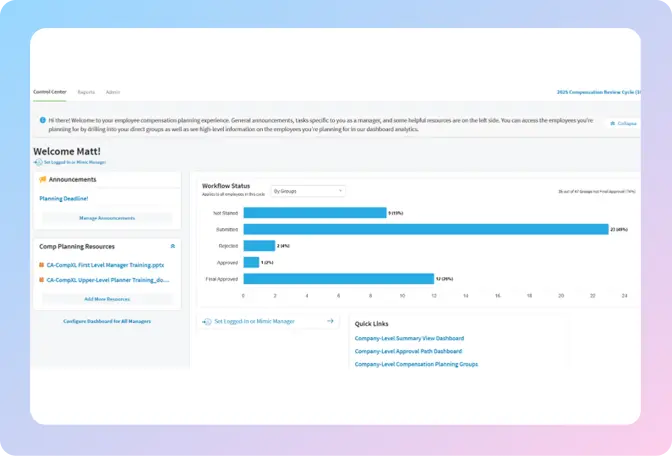Screen dimensions: 672x456
Task: Click the mimic manager icon under Welcome Matt
Action: point(38,162)
